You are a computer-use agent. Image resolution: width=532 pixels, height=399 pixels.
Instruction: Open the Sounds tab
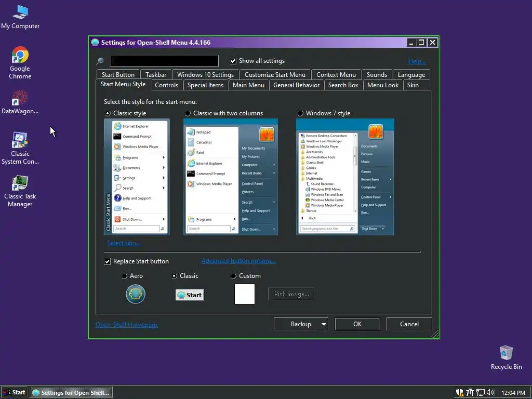(x=377, y=75)
